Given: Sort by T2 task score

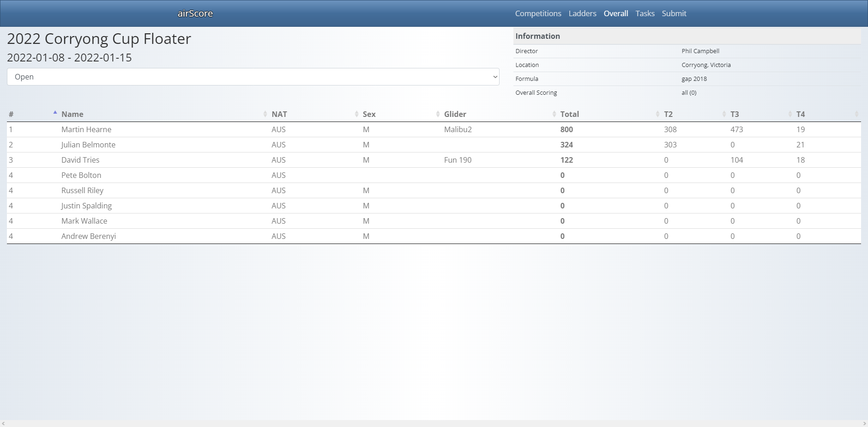Looking at the screenshot, I should (x=668, y=114).
